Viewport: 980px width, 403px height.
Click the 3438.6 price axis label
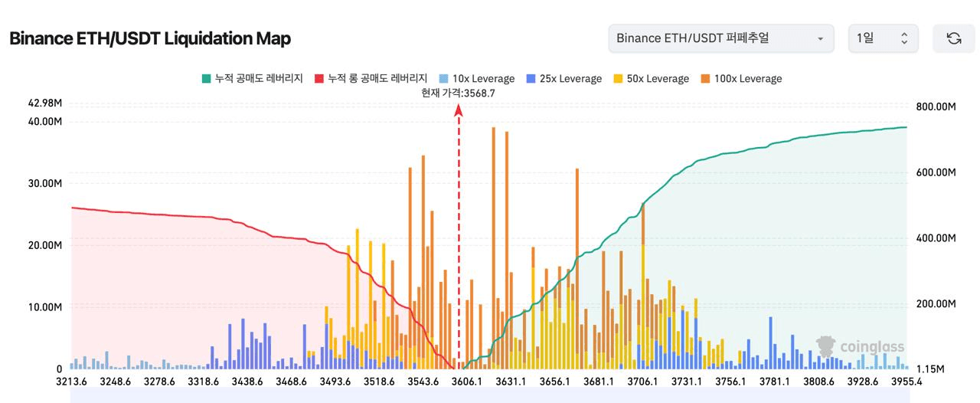pyautogui.click(x=247, y=381)
